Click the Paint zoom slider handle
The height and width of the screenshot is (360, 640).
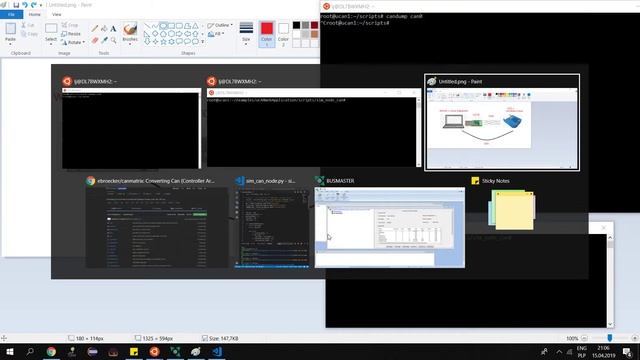click(x=609, y=338)
